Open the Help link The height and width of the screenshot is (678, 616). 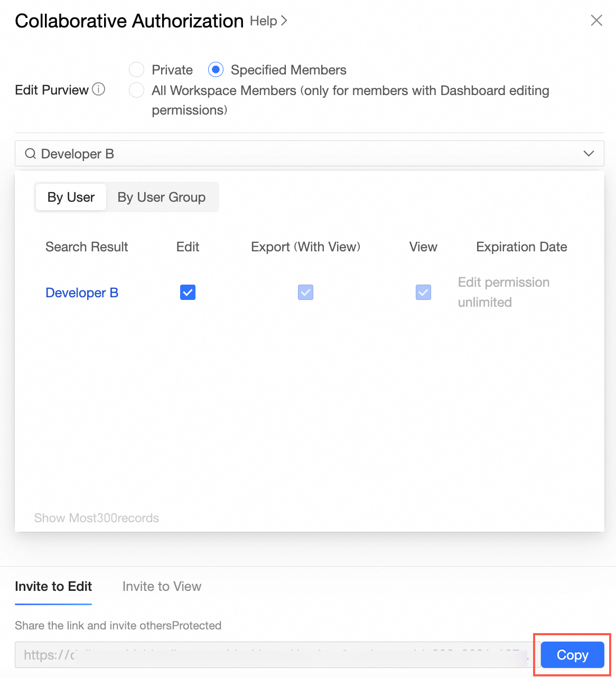pos(268,21)
